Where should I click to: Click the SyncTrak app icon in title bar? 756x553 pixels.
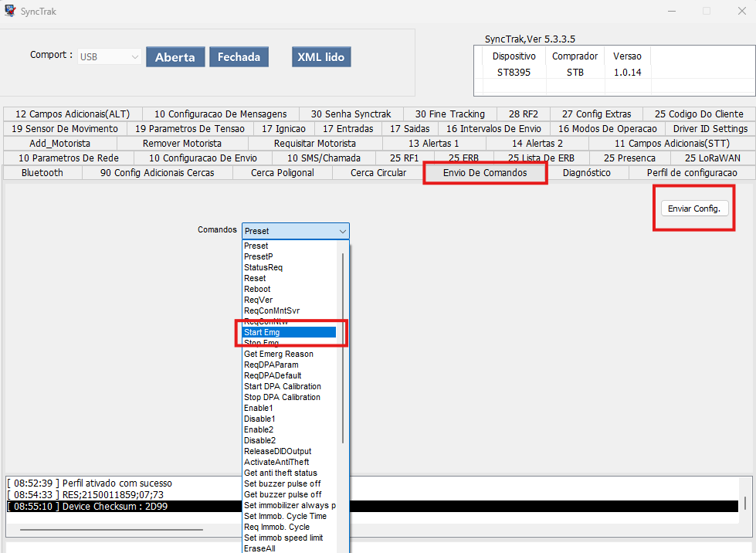10,11
